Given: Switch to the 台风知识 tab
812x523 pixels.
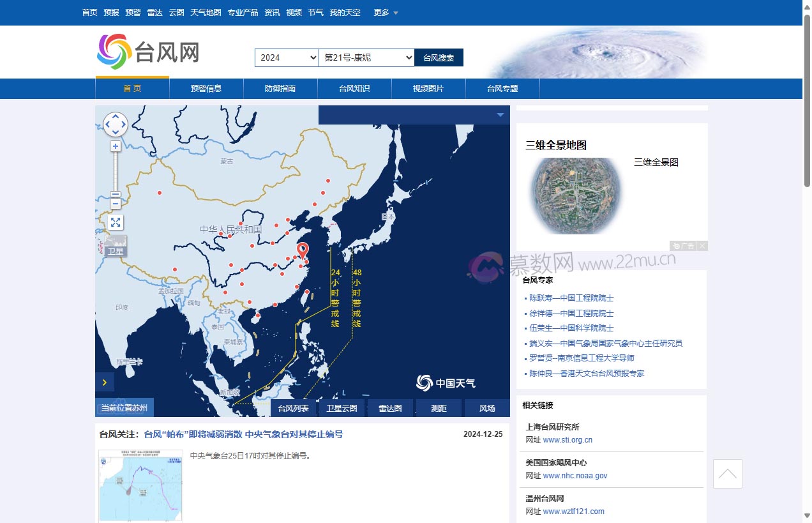Looking at the screenshot, I should pyautogui.click(x=354, y=89).
